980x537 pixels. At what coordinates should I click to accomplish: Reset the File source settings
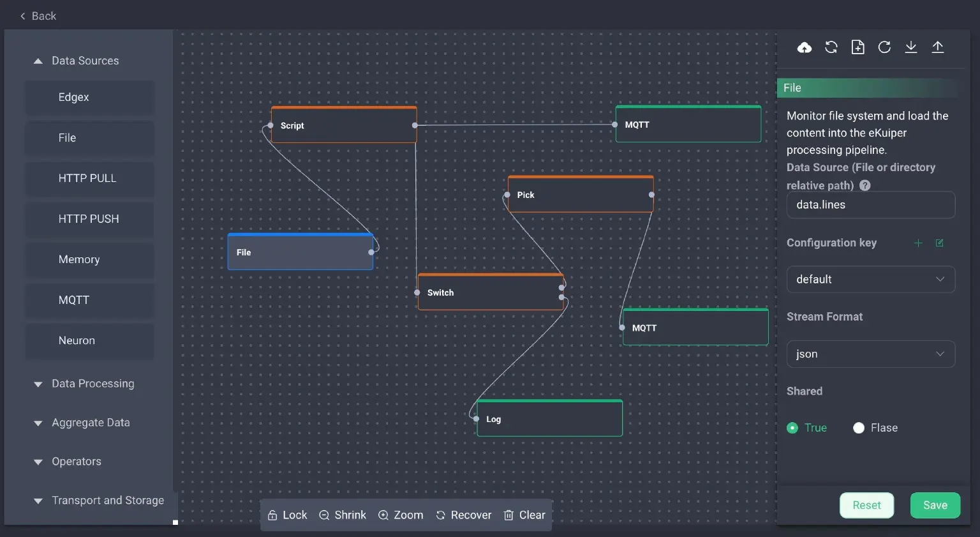click(866, 505)
